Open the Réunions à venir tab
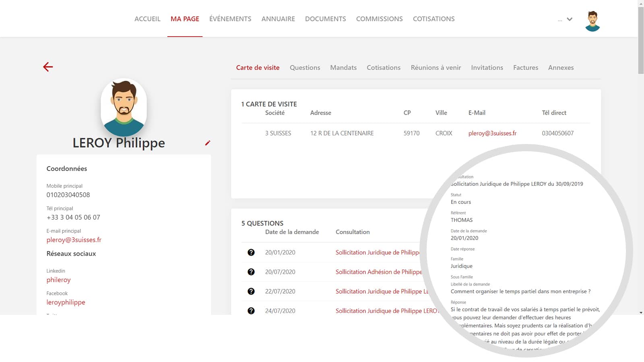Image resolution: width=644 pixels, height=362 pixels. [x=436, y=68]
